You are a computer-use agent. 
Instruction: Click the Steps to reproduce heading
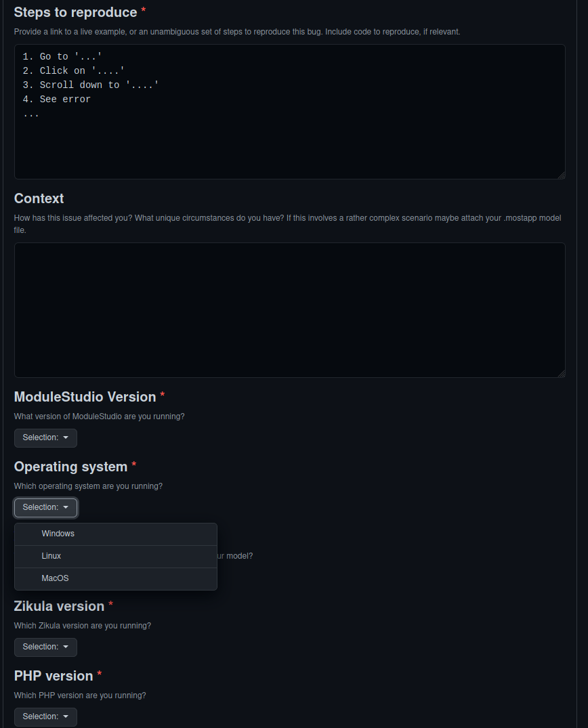tap(75, 12)
